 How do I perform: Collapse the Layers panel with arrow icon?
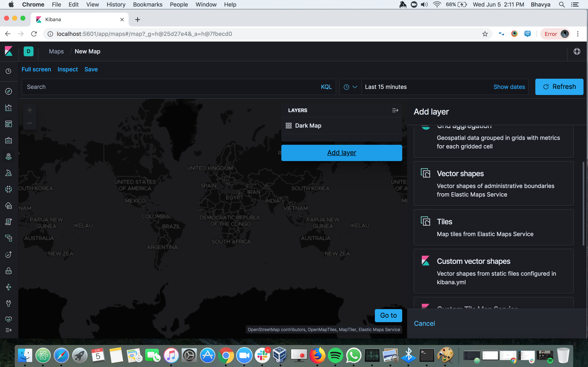point(395,110)
